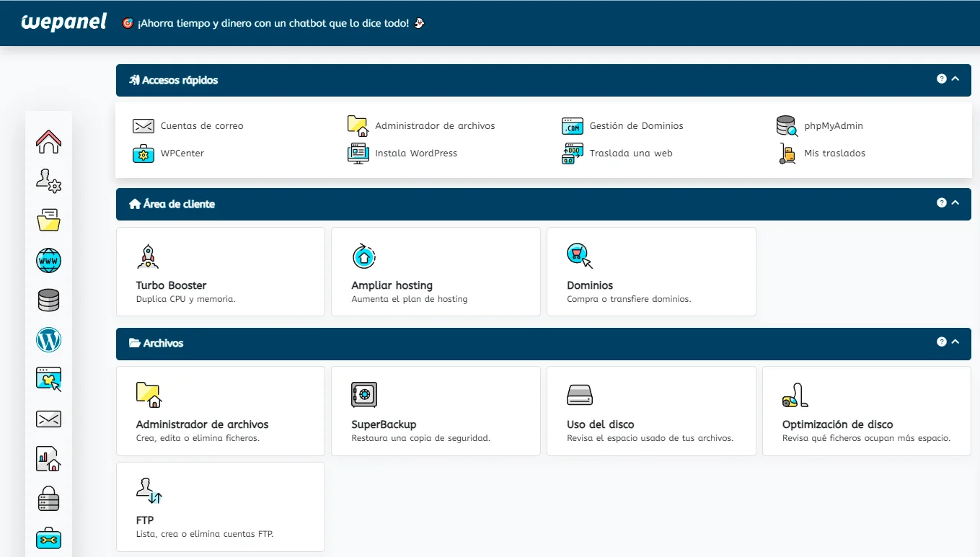Screen dimensions: 980x557
Task: Open the email envelope icon in sidebar
Action: (48, 419)
